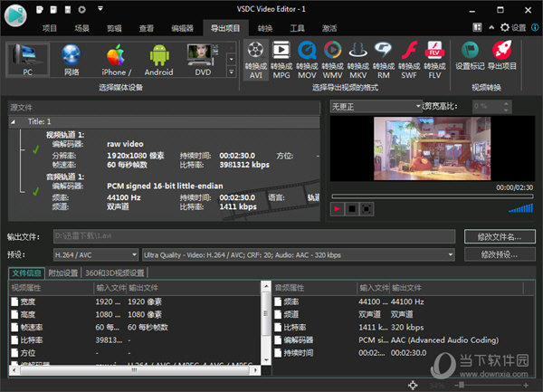Click the 修改预设 button
Screen dimensions: 543x392
500,254
